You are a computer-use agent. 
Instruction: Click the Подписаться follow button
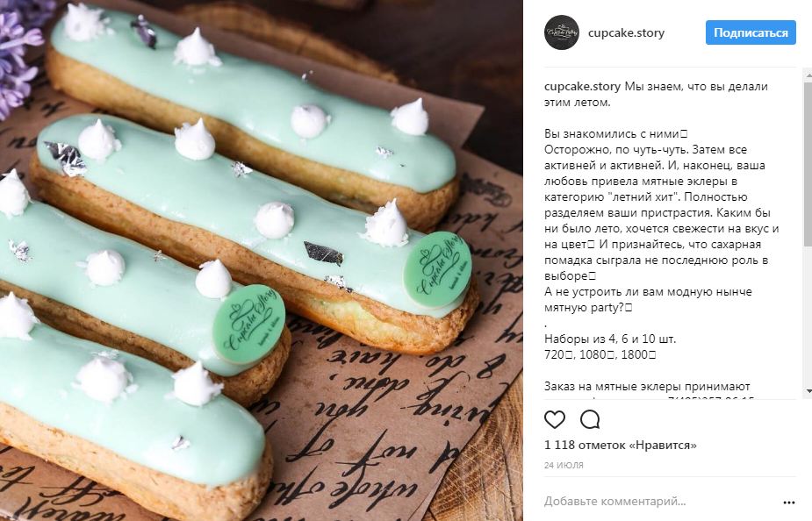751,32
